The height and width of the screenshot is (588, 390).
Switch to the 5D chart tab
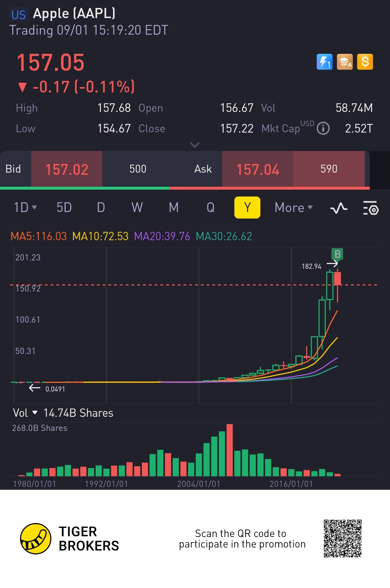pos(64,207)
